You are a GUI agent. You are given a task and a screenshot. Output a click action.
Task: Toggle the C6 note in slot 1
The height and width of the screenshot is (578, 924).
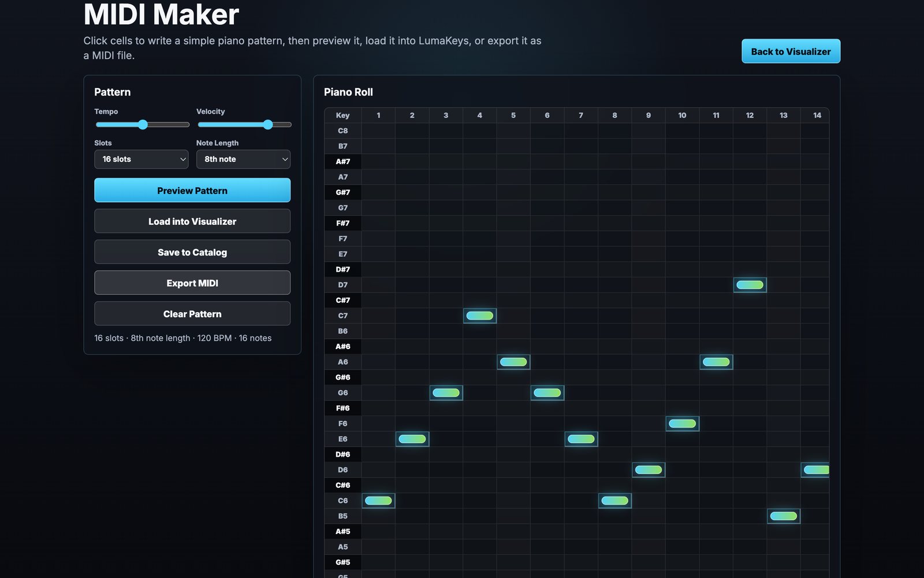pyautogui.click(x=378, y=501)
